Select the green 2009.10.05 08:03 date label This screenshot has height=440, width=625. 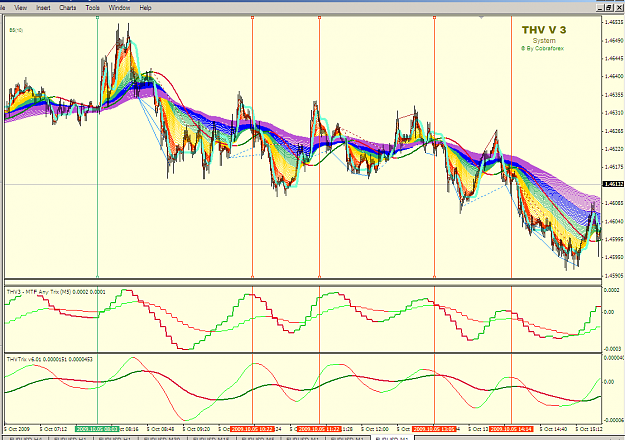pyautogui.click(x=97, y=429)
